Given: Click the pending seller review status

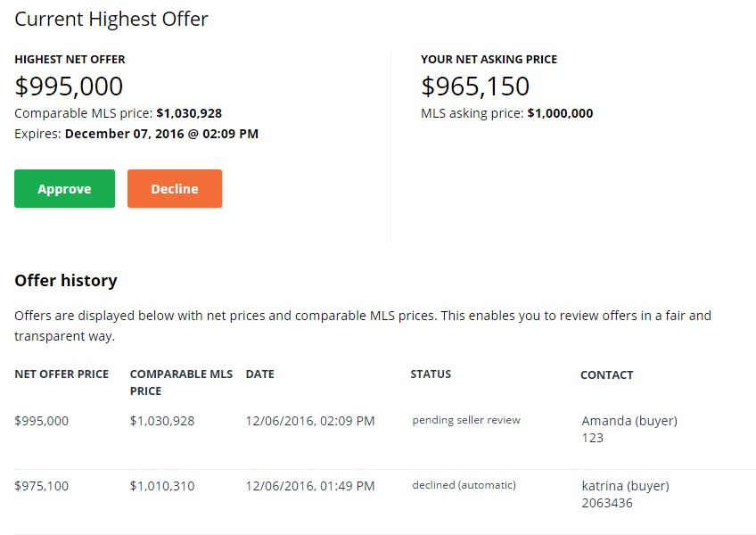Looking at the screenshot, I should click(466, 420).
